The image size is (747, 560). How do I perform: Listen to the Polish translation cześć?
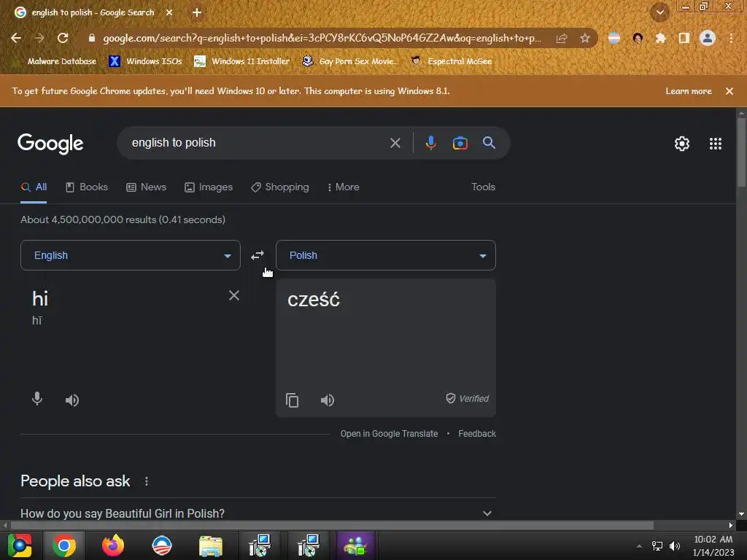click(328, 400)
